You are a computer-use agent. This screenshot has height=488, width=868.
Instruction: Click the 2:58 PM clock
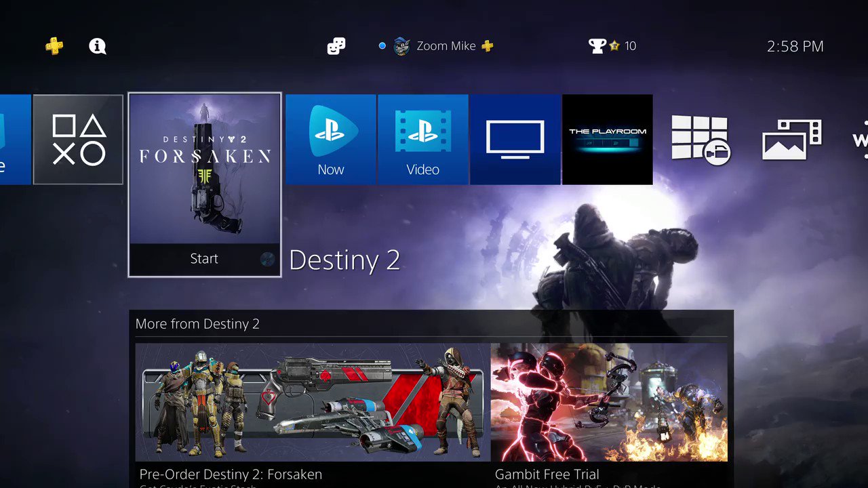point(795,46)
